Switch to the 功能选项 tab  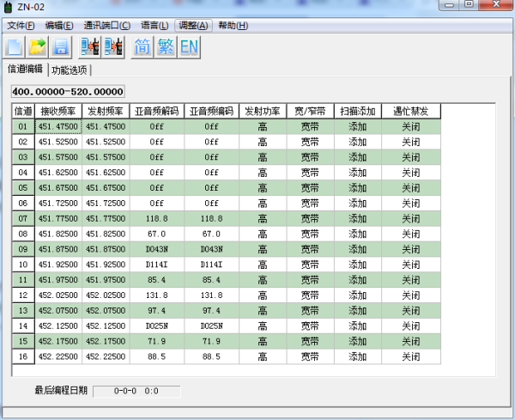70,70
